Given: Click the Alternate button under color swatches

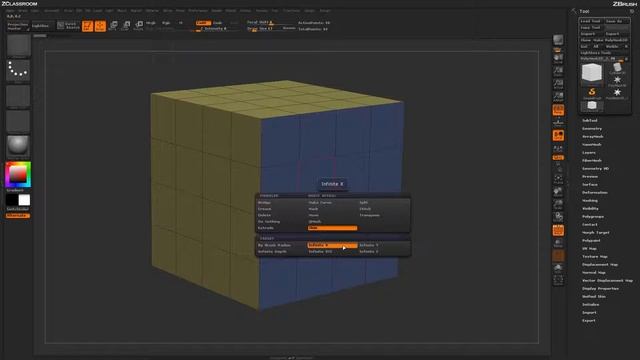Looking at the screenshot, I should (18, 216).
